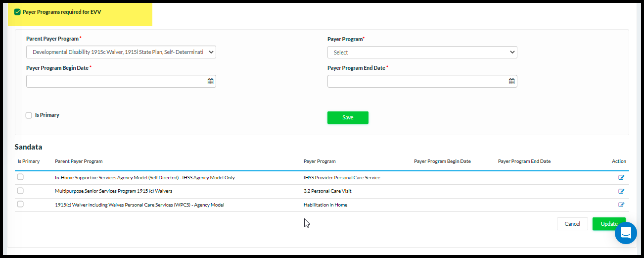
Task: Click the green Save button
Action: [x=348, y=117]
